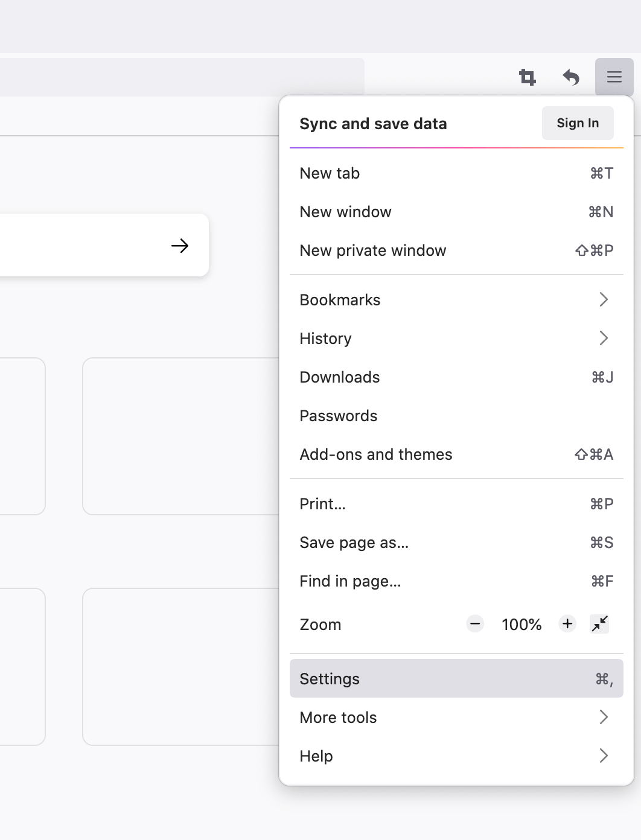The image size is (641, 840).
Task: Click the screenshot crop icon in toolbar
Action: (x=528, y=77)
